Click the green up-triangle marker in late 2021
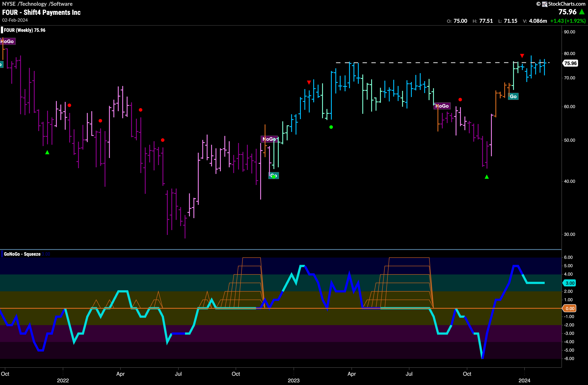 (47, 152)
